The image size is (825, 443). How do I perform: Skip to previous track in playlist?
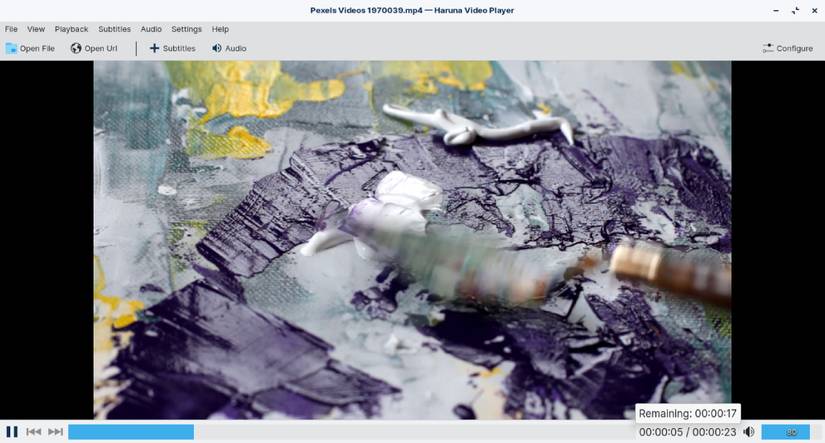(x=34, y=432)
